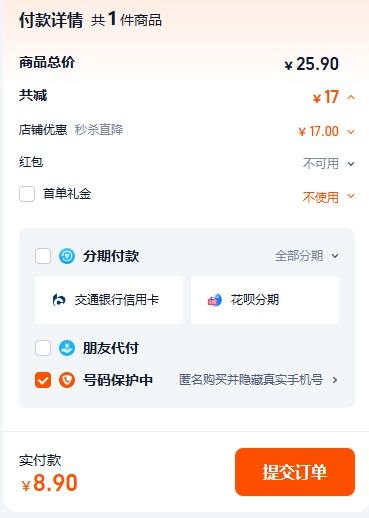Collapse the 共减 discount details chevron
Image resolution: width=369 pixels, height=518 pixels.
click(x=351, y=97)
